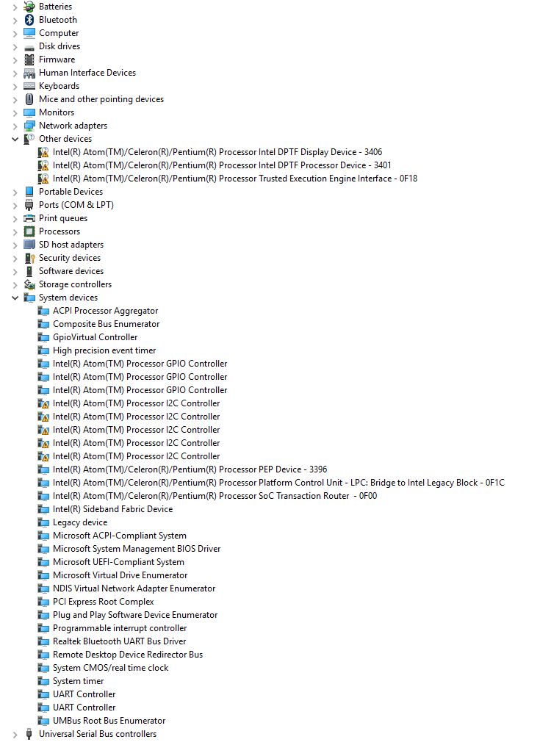Select Legacy device entry
Viewport: 540px width, 756px height.
[x=80, y=522]
